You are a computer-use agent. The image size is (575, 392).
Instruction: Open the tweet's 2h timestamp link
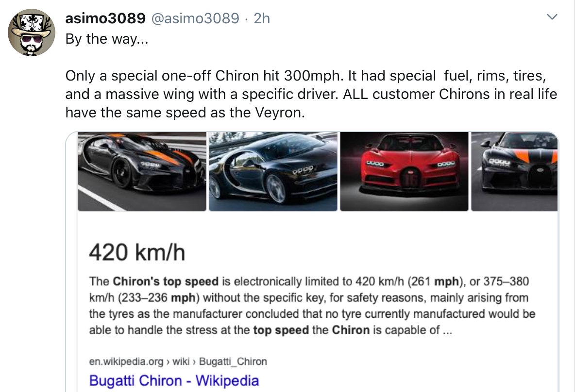click(262, 18)
